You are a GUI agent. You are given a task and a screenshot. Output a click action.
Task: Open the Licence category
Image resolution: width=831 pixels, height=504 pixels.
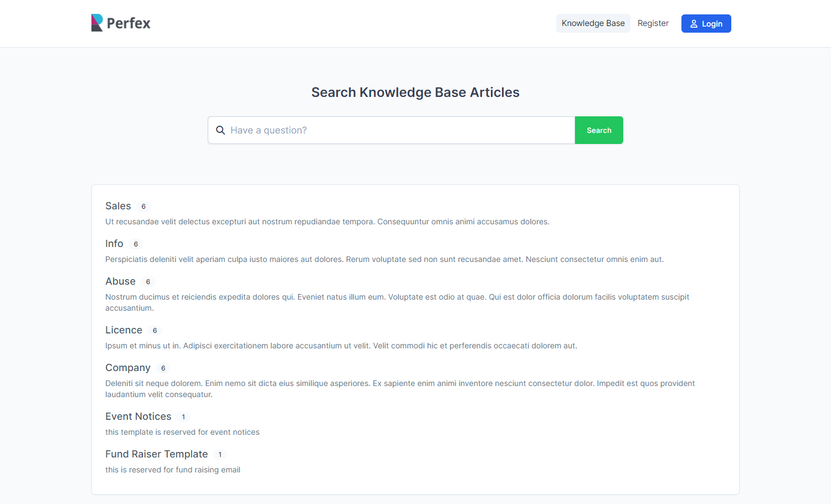(124, 330)
